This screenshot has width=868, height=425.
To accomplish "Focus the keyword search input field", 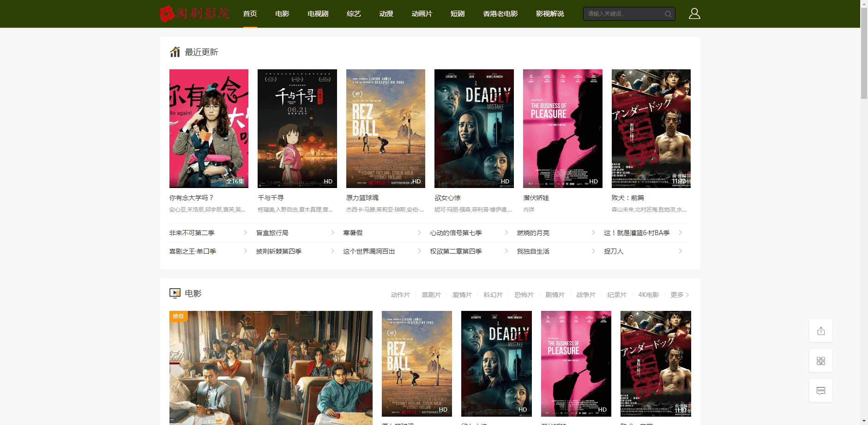I will (623, 14).
